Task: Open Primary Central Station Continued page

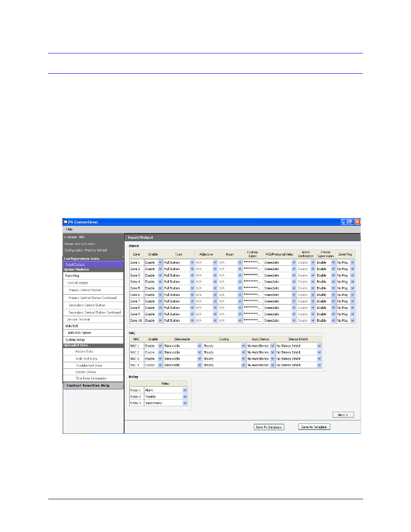Action: 93,298
